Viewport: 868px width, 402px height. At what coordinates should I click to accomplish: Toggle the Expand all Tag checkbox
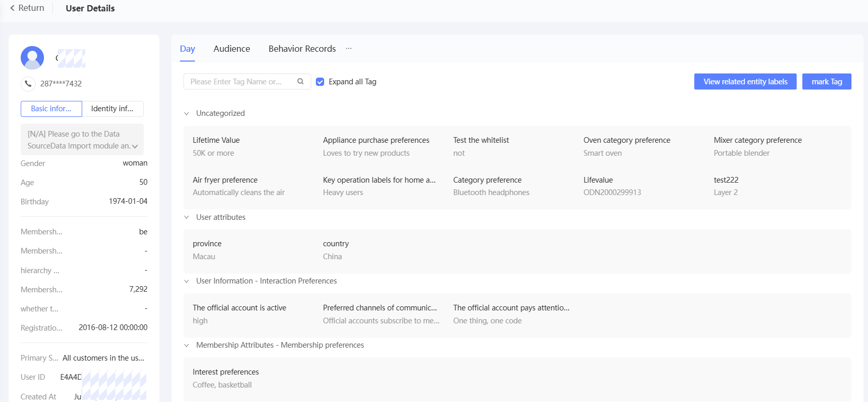tap(320, 82)
